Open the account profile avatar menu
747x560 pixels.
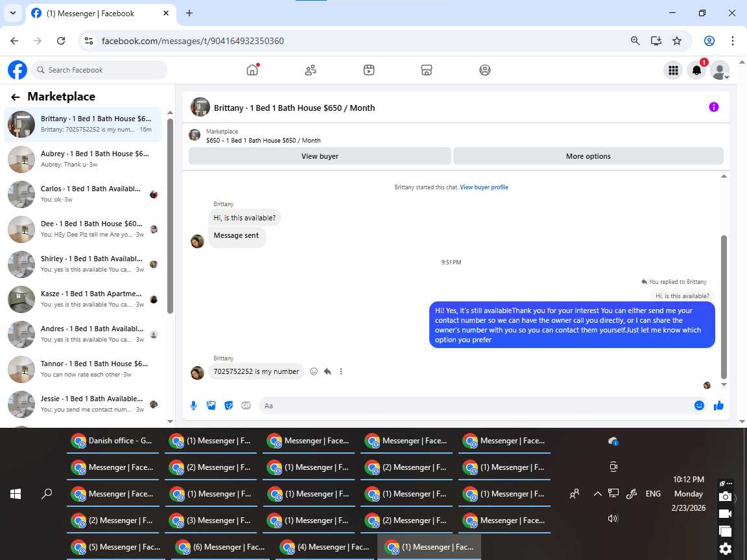[x=720, y=71]
